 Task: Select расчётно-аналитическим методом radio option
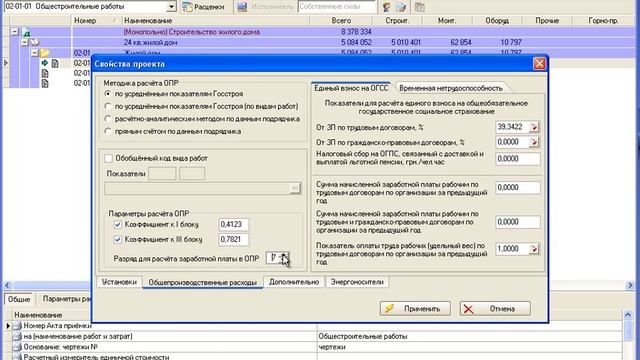[108, 119]
